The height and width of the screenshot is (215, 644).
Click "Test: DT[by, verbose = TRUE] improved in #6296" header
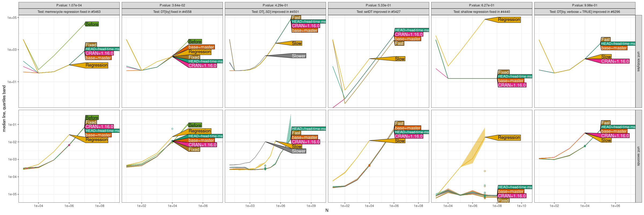pos(585,12)
